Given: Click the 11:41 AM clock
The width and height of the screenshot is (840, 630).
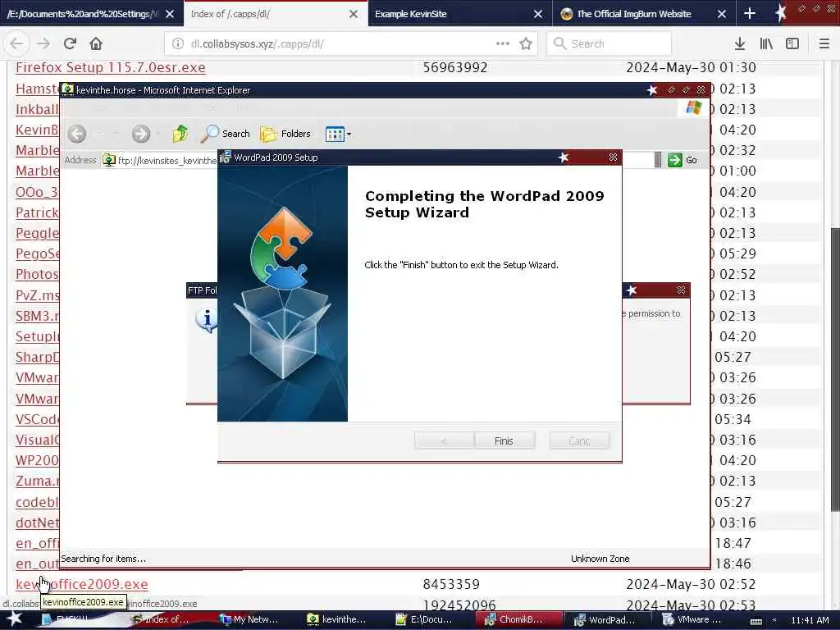Looking at the screenshot, I should [x=810, y=620].
